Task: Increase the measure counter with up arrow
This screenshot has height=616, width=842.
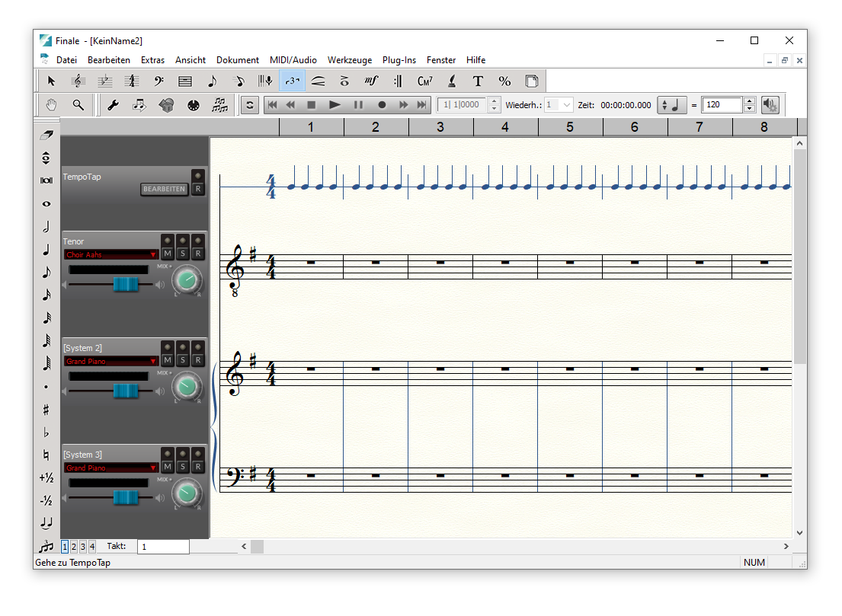Action: [494, 101]
